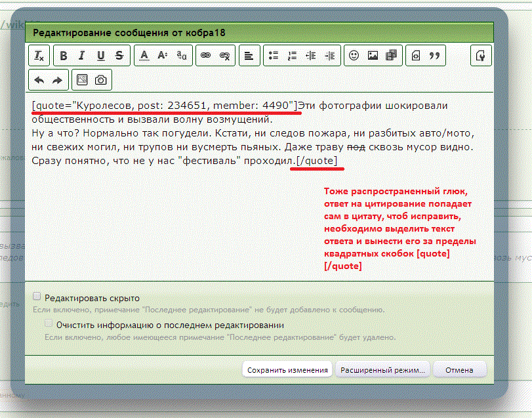Click the Undo arrow
Screen dimensions: 532x418
click(39, 80)
